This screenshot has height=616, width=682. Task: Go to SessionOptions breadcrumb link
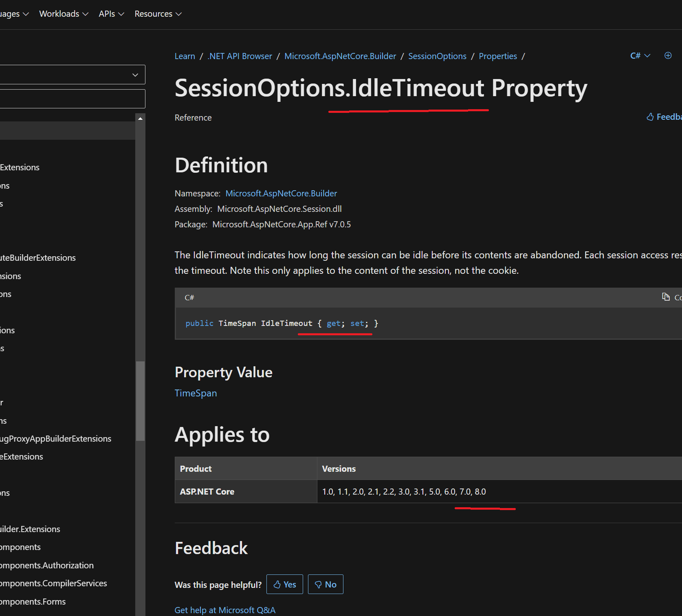tap(437, 56)
